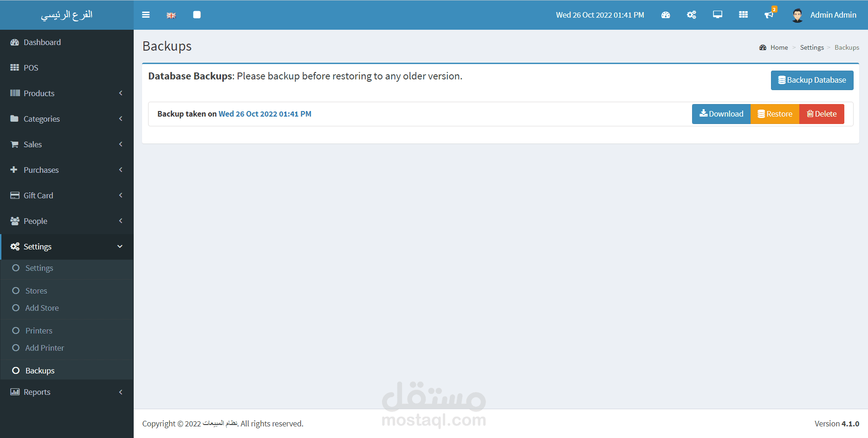Expand the Categories menu chevron
The width and height of the screenshot is (868, 438).
tap(121, 119)
